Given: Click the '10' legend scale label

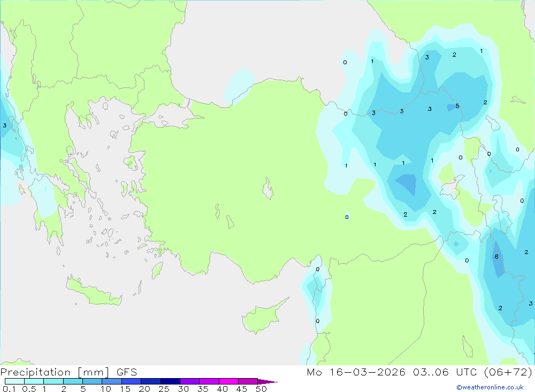Looking at the screenshot, I should [x=106, y=389].
